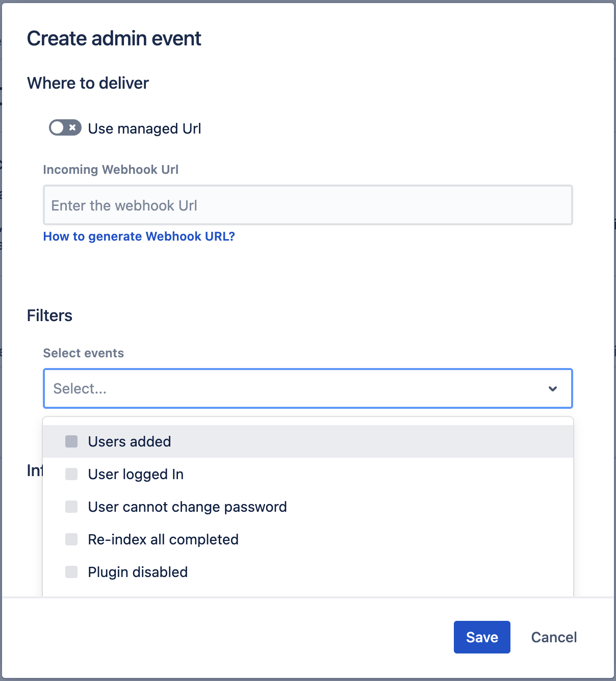This screenshot has height=681, width=616.
Task: Collapse the events list using chevron arrow
Action: pos(552,388)
